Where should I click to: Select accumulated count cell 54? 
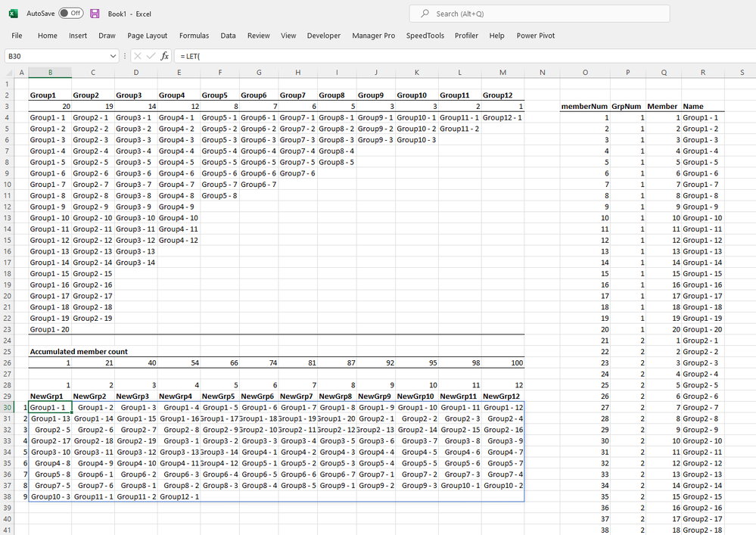179,363
